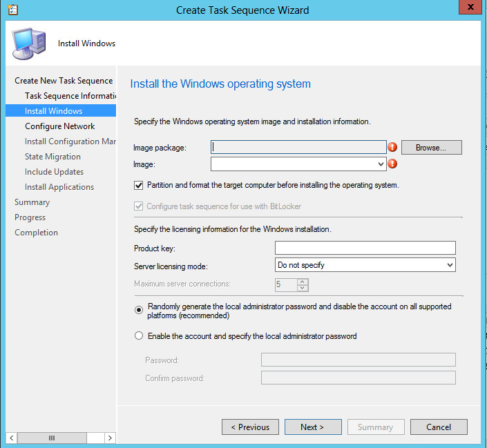The height and width of the screenshot is (448, 487).
Task: Click the sidebar scrollbar left arrow
Action: [12, 438]
